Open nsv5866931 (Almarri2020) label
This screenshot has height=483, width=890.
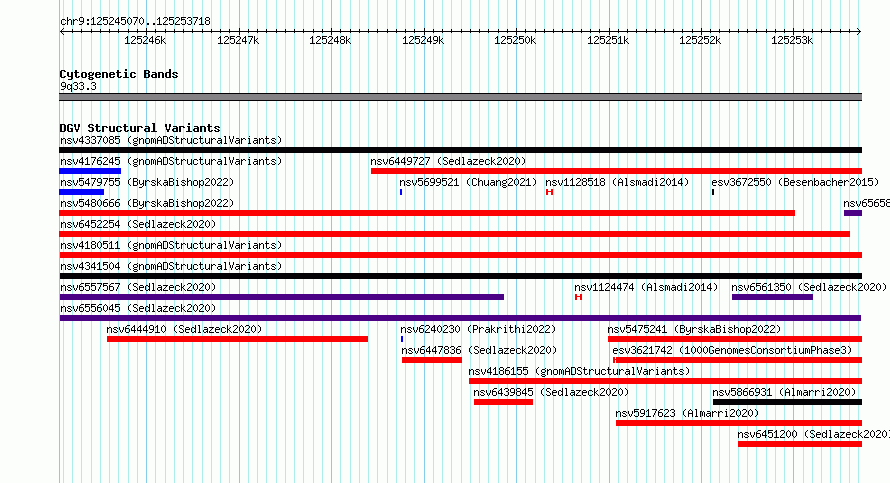tap(784, 392)
